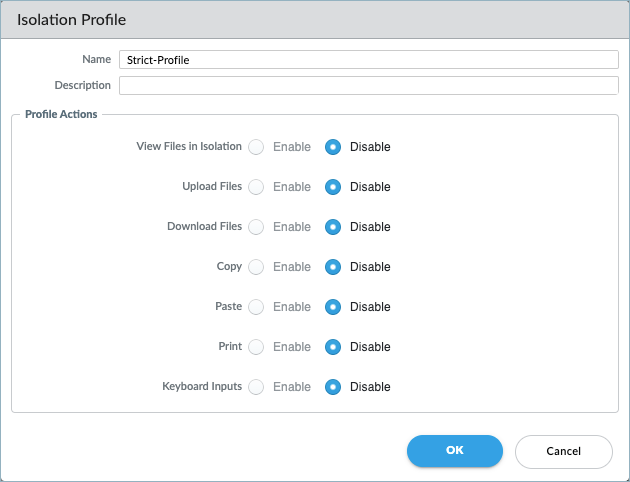Enable View Files in Isolation
Viewport: 630px width, 482px height.
256,147
